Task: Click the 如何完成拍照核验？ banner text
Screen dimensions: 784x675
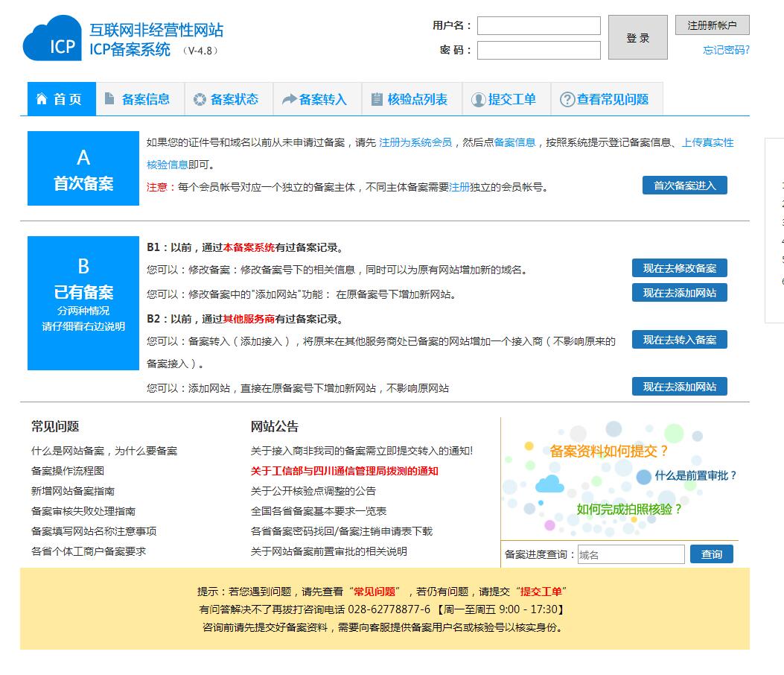Action: pyautogui.click(x=629, y=510)
